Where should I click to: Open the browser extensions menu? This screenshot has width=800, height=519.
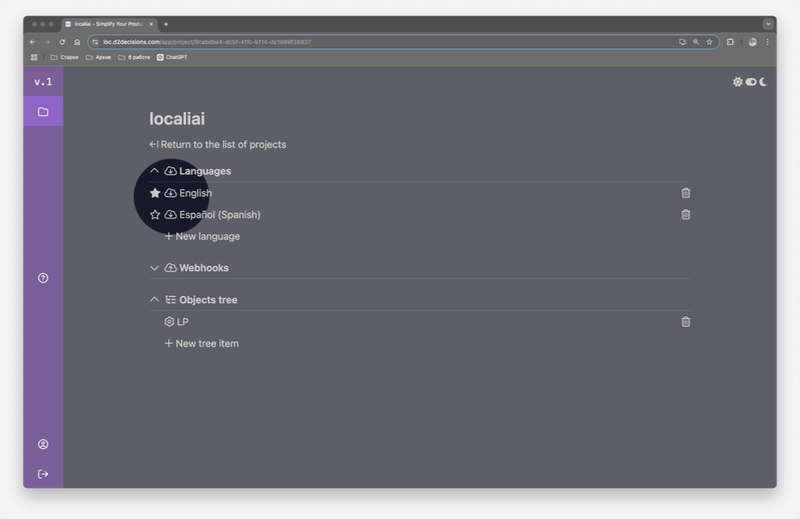730,42
